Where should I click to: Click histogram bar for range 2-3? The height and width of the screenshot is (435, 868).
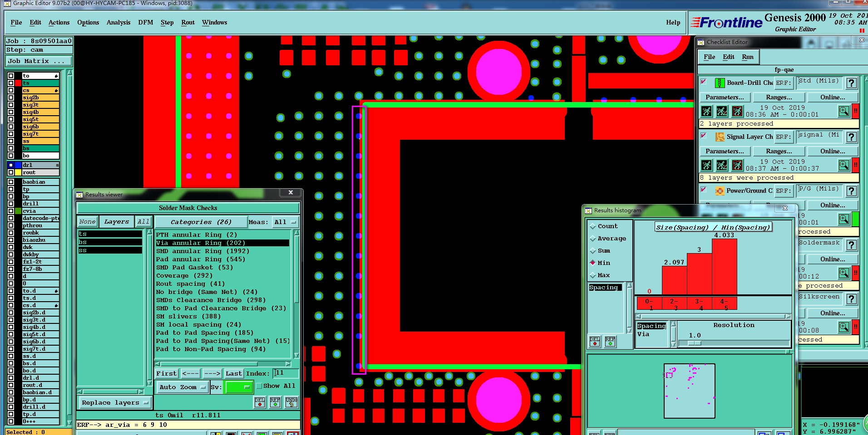tap(674, 280)
